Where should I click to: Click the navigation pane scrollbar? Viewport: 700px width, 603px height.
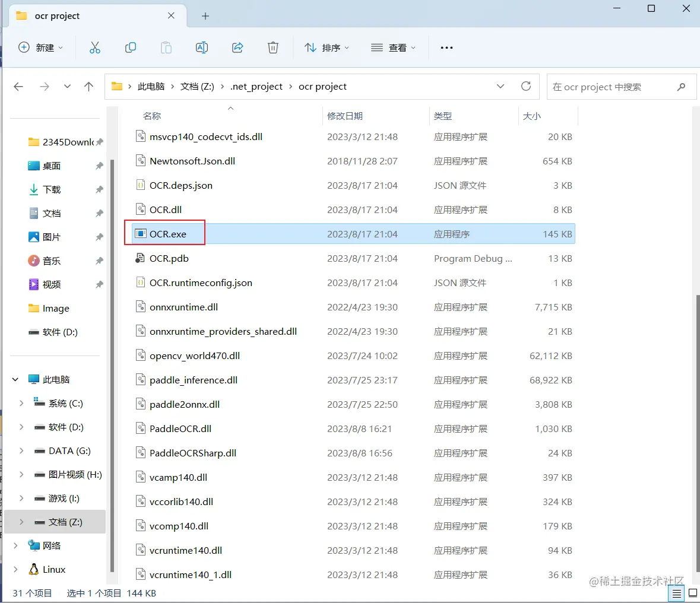coord(112,366)
